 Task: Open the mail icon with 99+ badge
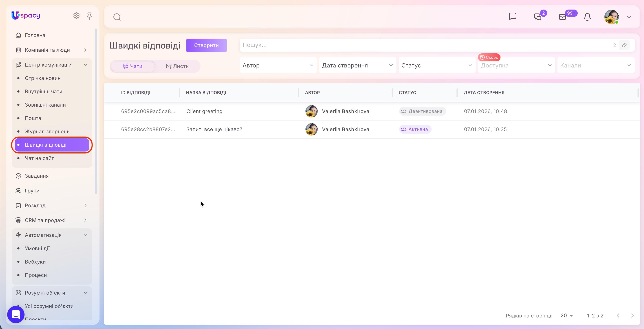(563, 17)
